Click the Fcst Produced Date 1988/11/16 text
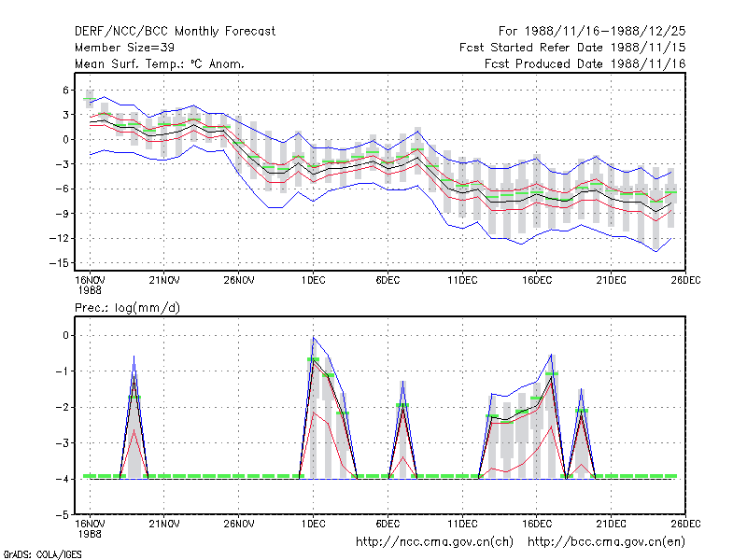The height and width of the screenshot is (560, 747). click(x=585, y=63)
